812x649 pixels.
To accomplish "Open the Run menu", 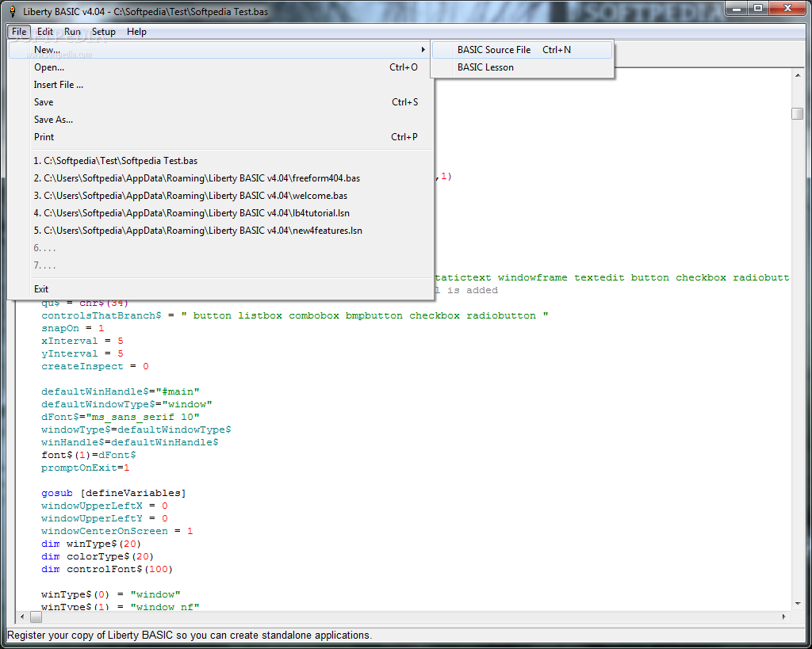I will tap(72, 32).
